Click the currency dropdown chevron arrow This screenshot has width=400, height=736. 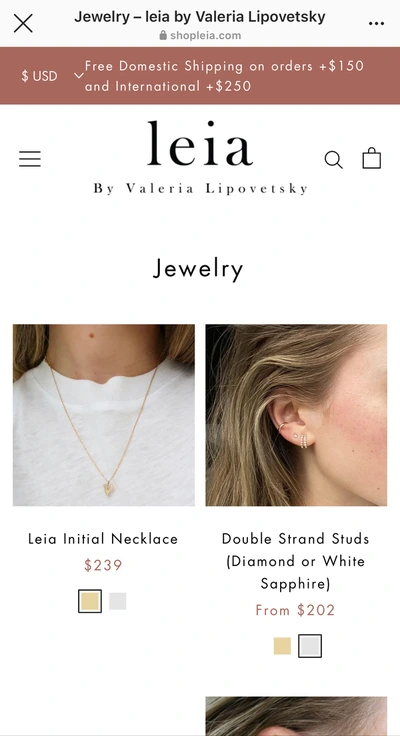tap(79, 76)
